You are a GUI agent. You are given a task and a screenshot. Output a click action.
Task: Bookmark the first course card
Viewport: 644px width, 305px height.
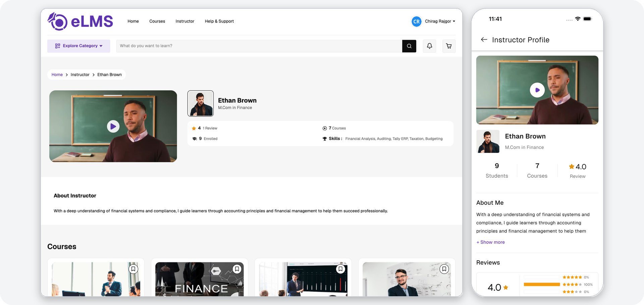click(x=133, y=269)
